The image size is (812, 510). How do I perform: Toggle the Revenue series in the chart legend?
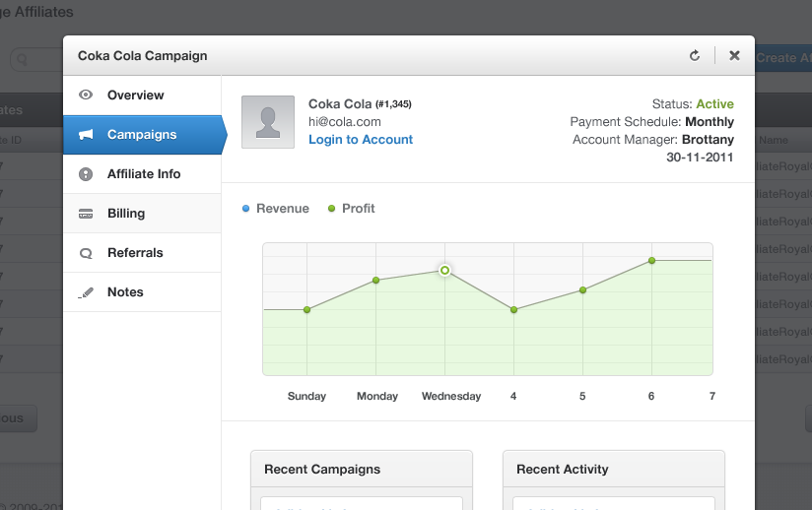pyautogui.click(x=276, y=209)
